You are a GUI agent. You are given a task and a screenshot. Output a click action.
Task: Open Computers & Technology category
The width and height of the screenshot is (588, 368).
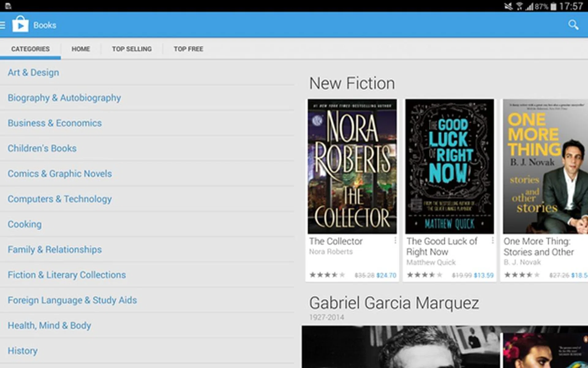pos(60,199)
